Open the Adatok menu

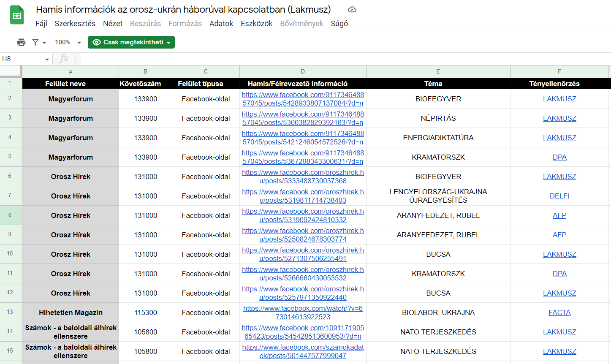pyautogui.click(x=221, y=24)
